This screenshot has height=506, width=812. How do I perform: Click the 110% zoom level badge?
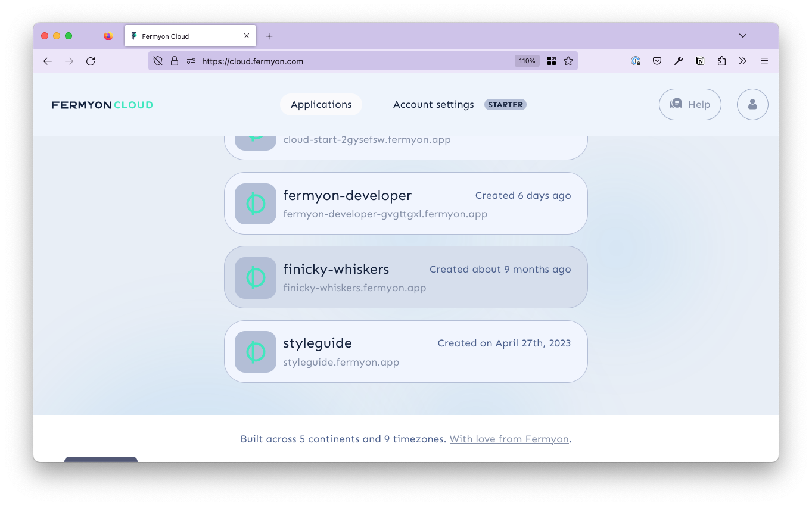click(527, 61)
